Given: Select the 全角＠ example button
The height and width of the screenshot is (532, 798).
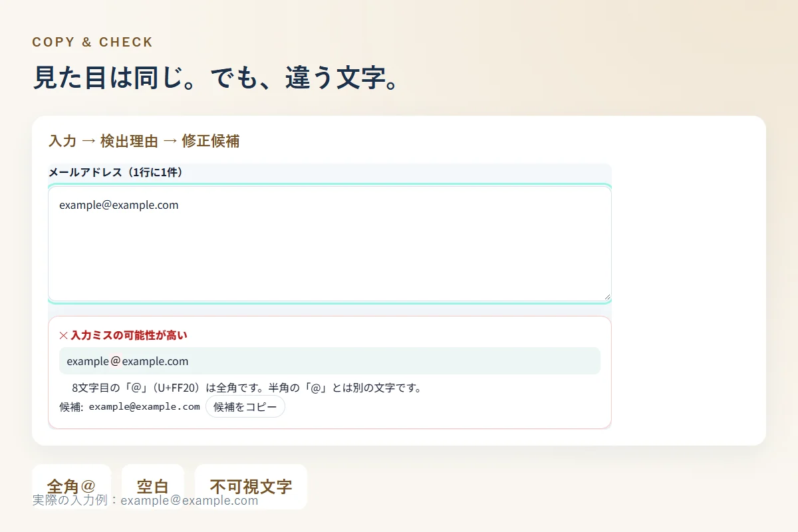Looking at the screenshot, I should [71, 486].
